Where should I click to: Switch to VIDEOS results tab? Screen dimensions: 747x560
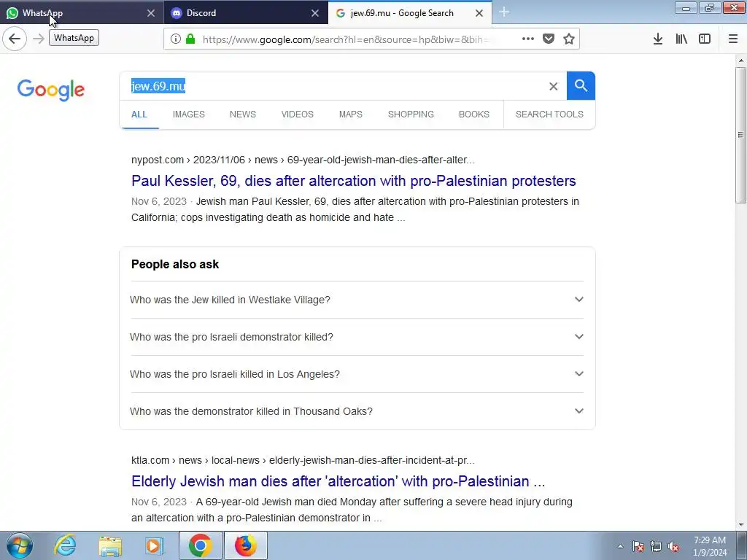[298, 114]
